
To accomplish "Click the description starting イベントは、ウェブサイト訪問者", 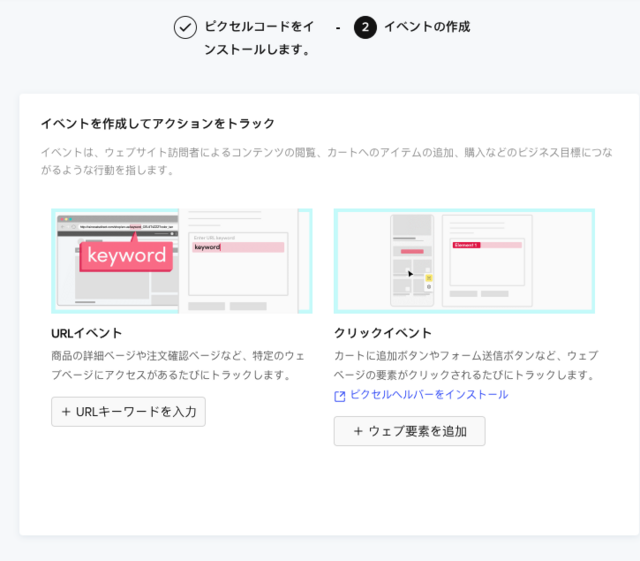I will pyautogui.click(x=327, y=161).
